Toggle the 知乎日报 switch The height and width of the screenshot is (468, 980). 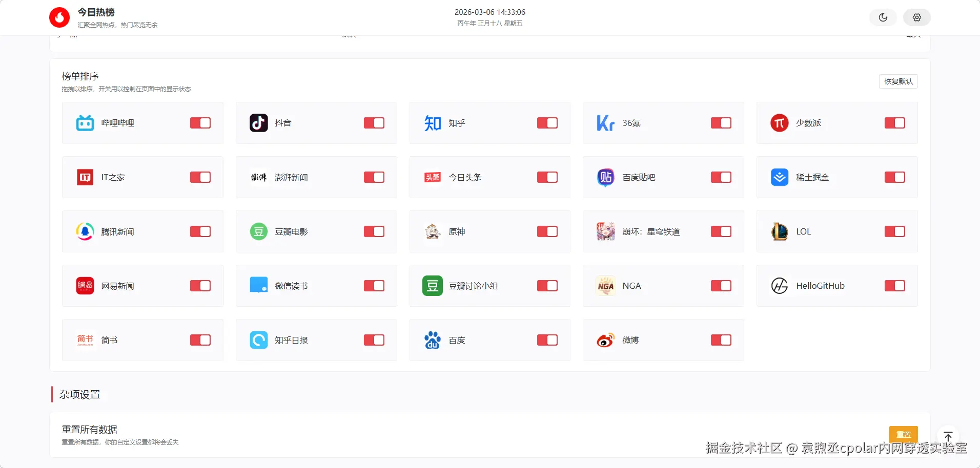coord(374,340)
